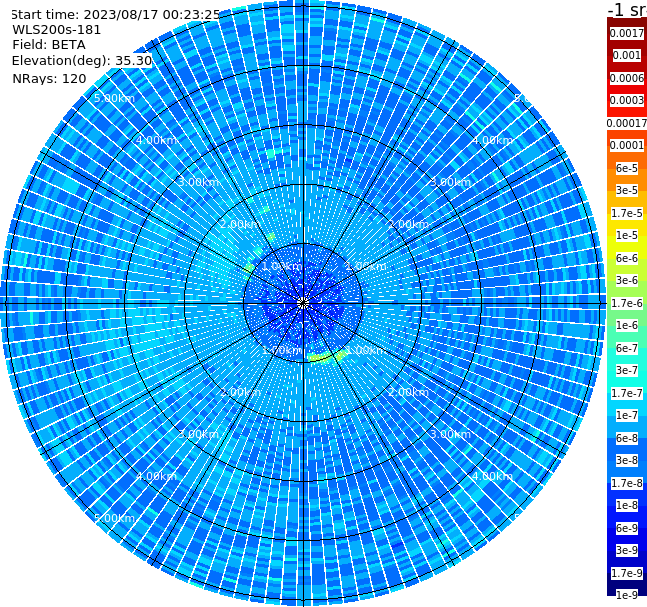The width and height of the screenshot is (647, 607).
Task: Select the 3e-6 colorbar value
Action: (x=627, y=280)
